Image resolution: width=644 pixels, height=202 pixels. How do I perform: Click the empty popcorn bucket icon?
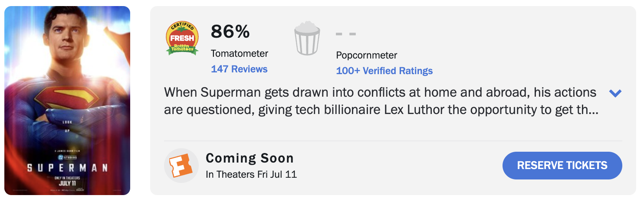[x=307, y=39]
